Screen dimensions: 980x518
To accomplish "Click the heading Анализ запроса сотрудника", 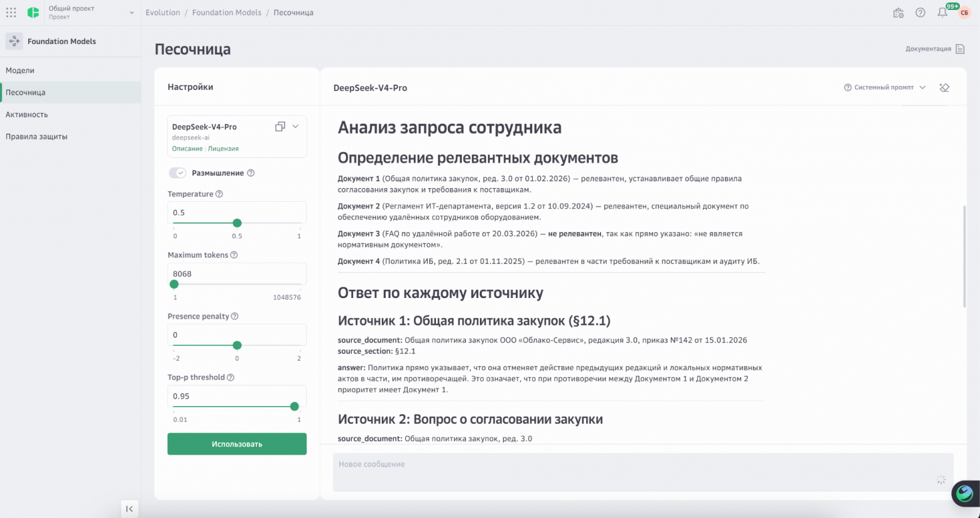I will click(450, 128).
